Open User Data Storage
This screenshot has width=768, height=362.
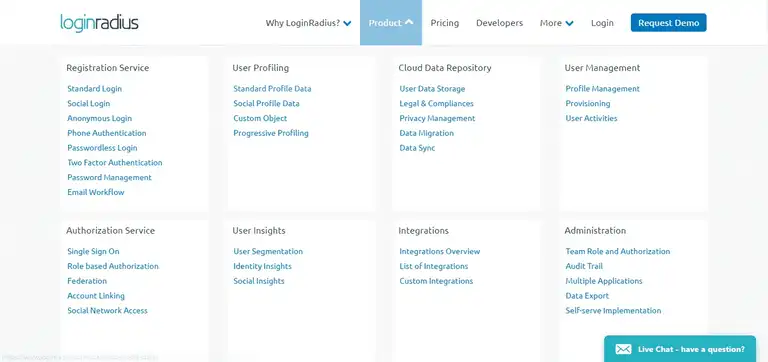[x=432, y=89]
